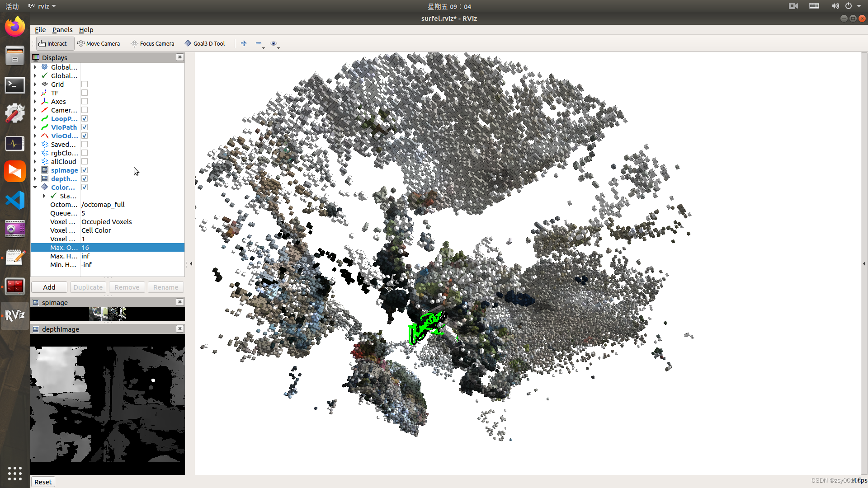Screen dimensions: 868x488
Task: Click the Reset button
Action: pos(43,482)
